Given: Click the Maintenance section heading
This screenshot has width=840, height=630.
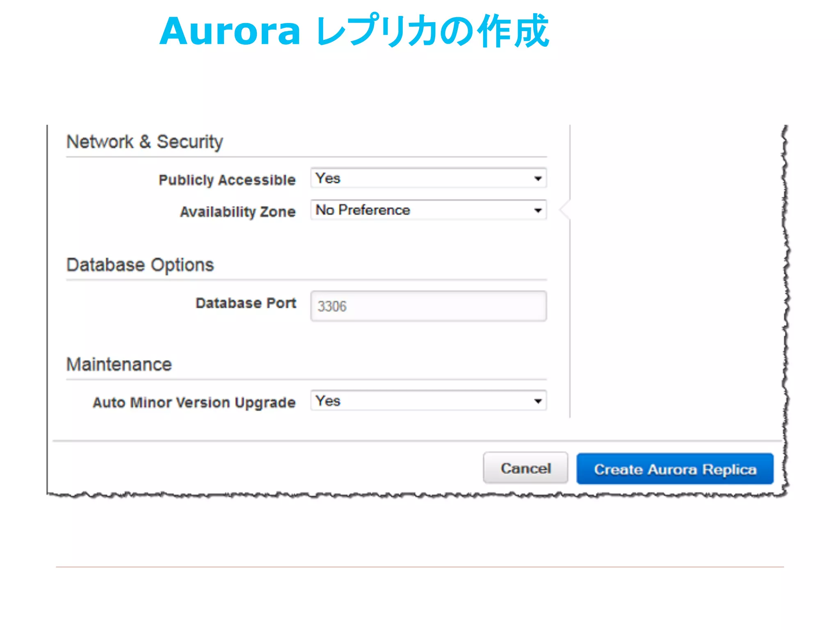Looking at the screenshot, I should pyautogui.click(x=119, y=364).
